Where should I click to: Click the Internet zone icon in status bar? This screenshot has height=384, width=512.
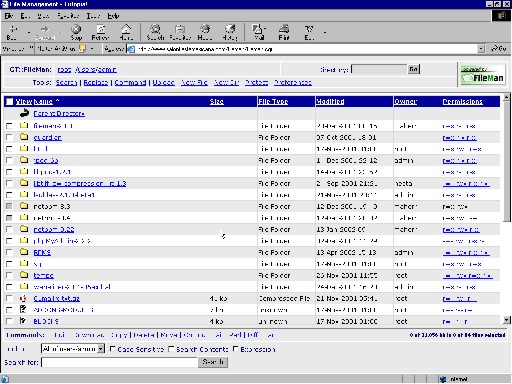443,379
